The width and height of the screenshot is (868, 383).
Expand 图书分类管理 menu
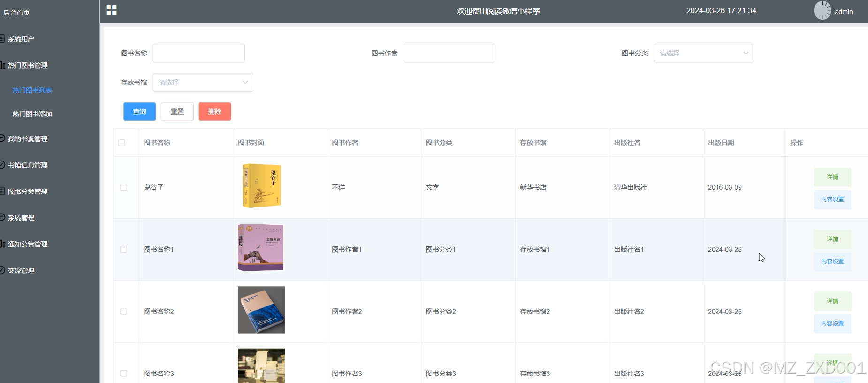click(28, 191)
